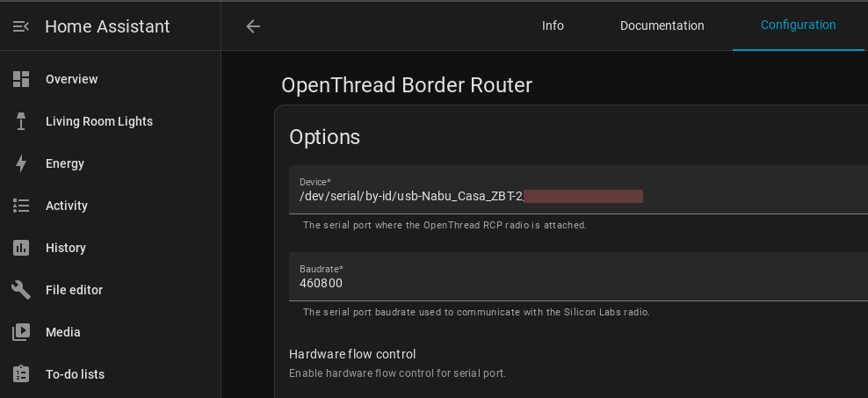Viewport: 868px width, 398px height.
Task: Collapse the sidebar menu icon
Action: tap(21, 26)
